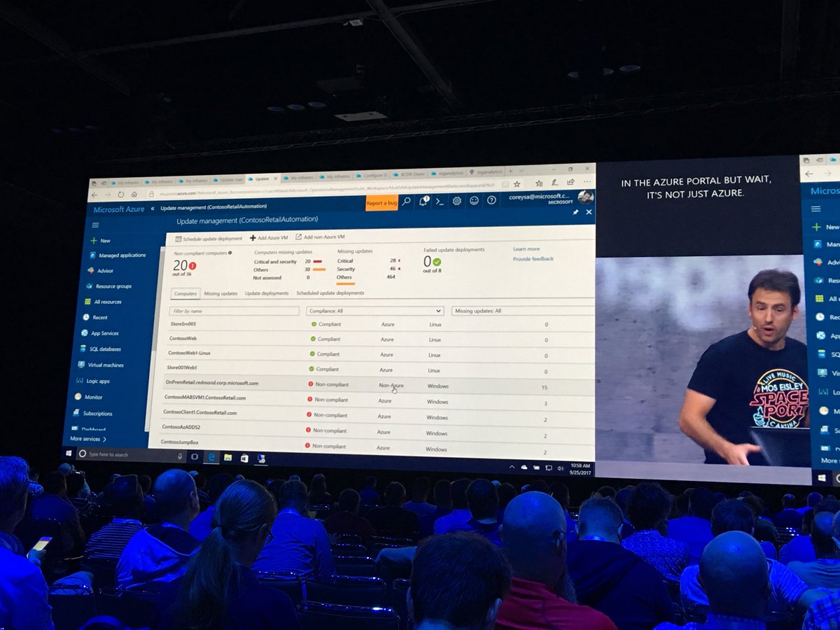Select the Store001Web1 row

pyautogui.click(x=379, y=369)
